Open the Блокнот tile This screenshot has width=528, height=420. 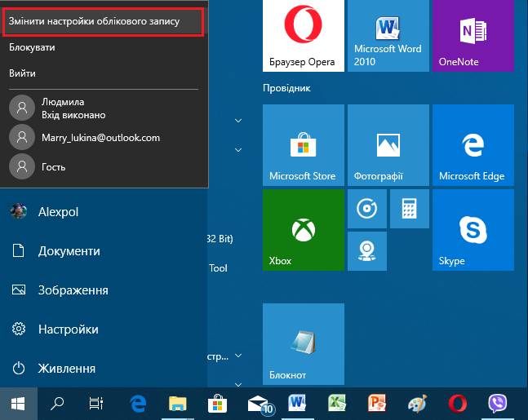tap(304, 344)
